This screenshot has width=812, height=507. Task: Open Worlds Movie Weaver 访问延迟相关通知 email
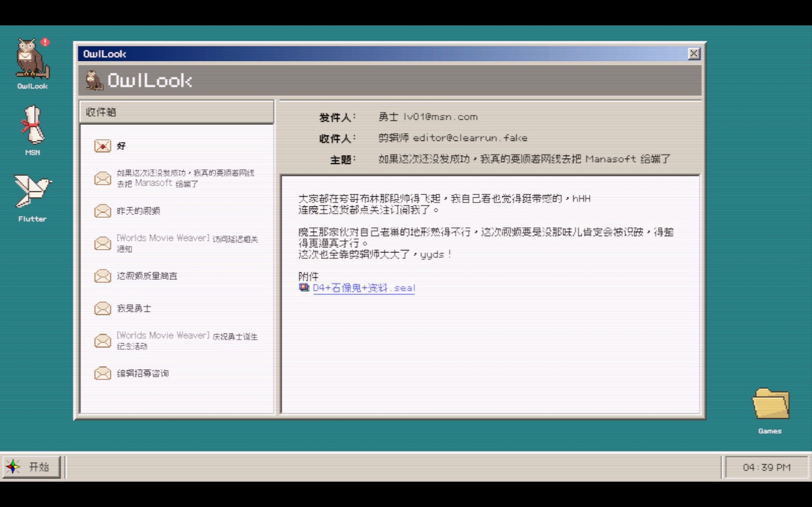[x=187, y=243]
